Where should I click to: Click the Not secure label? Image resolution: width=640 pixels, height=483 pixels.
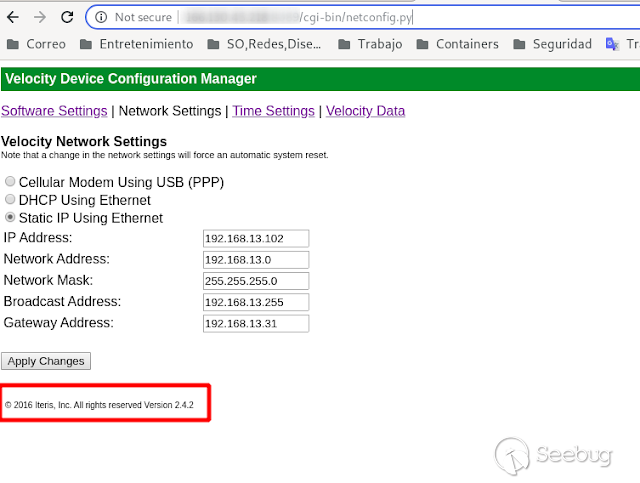pyautogui.click(x=143, y=17)
